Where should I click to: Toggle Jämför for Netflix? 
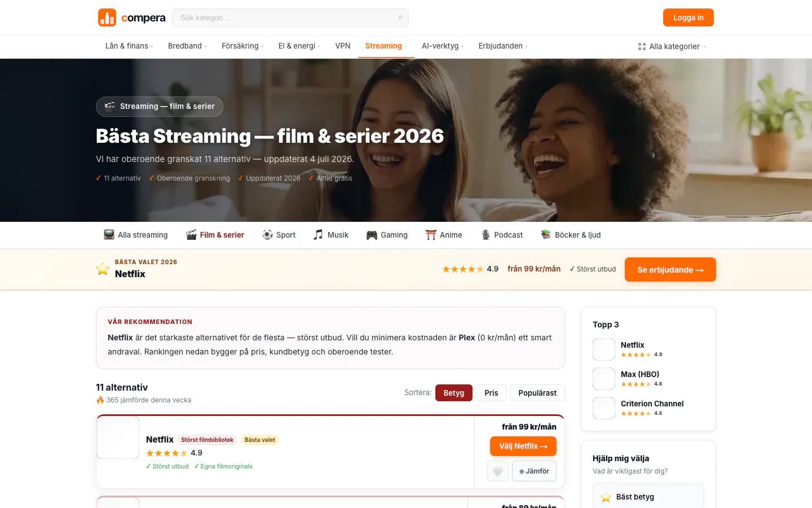534,471
